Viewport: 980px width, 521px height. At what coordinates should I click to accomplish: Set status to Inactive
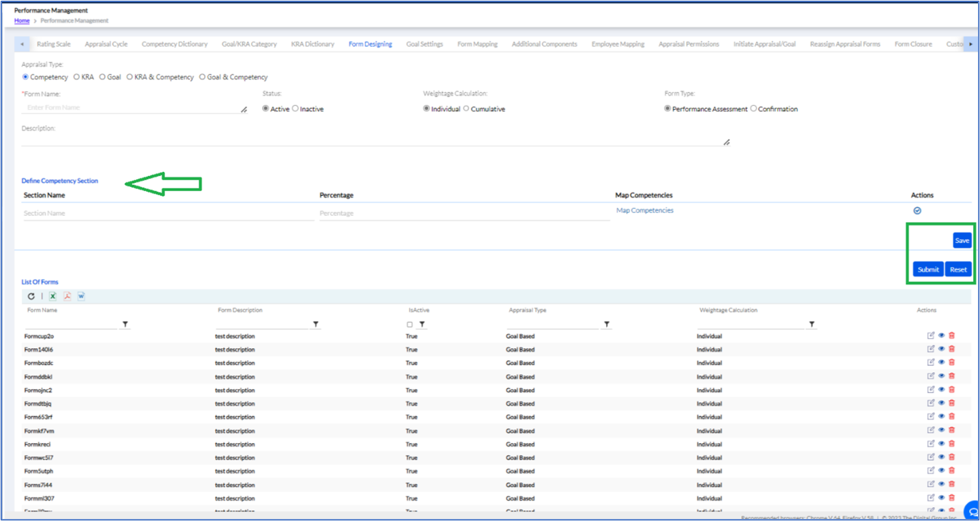(296, 109)
